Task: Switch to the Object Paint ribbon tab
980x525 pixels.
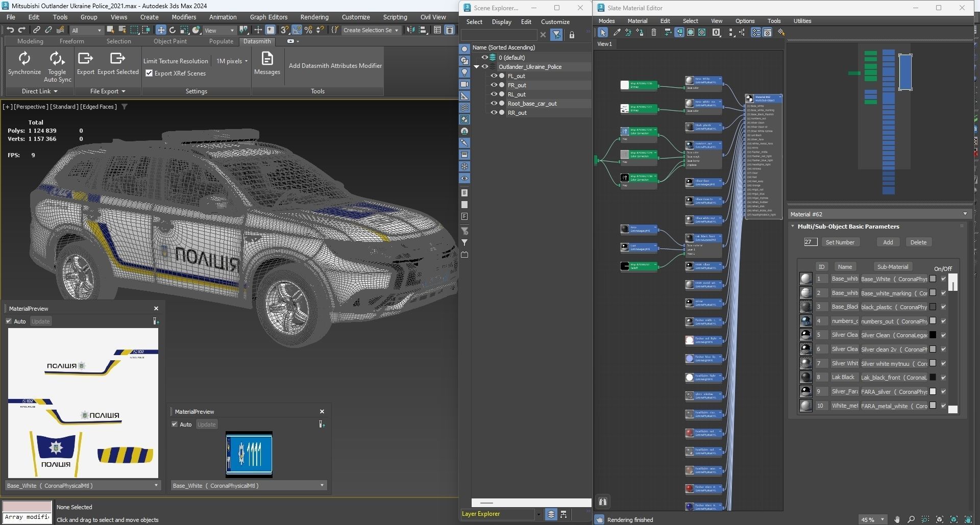Action: pos(170,41)
